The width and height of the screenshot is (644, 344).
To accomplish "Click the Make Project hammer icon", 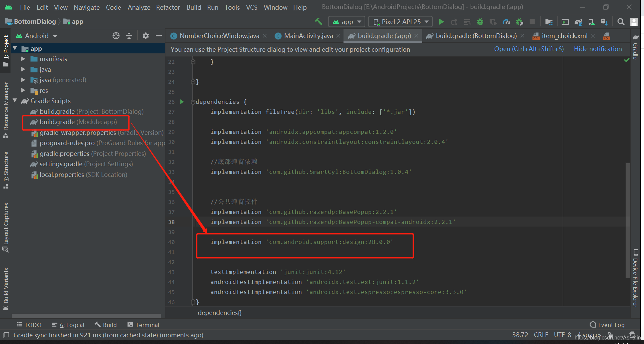I will coord(318,22).
